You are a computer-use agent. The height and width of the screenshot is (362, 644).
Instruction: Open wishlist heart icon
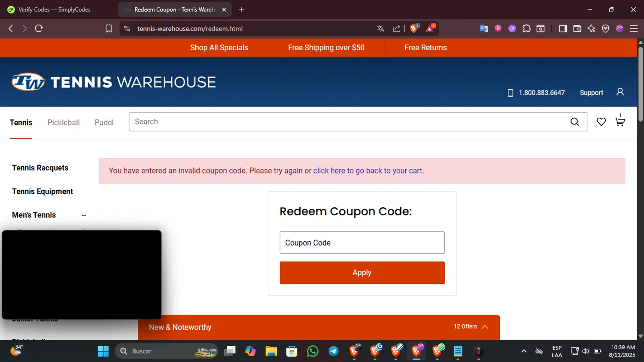click(601, 122)
